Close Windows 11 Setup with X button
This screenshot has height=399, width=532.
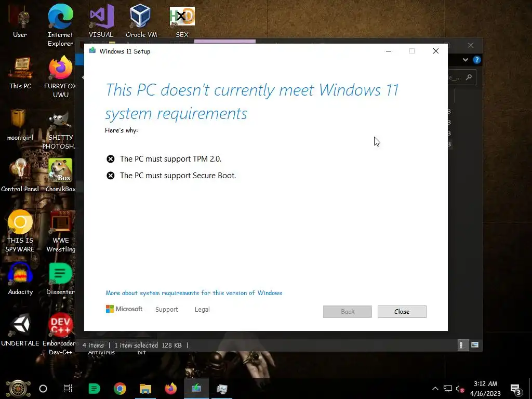pyautogui.click(x=436, y=51)
